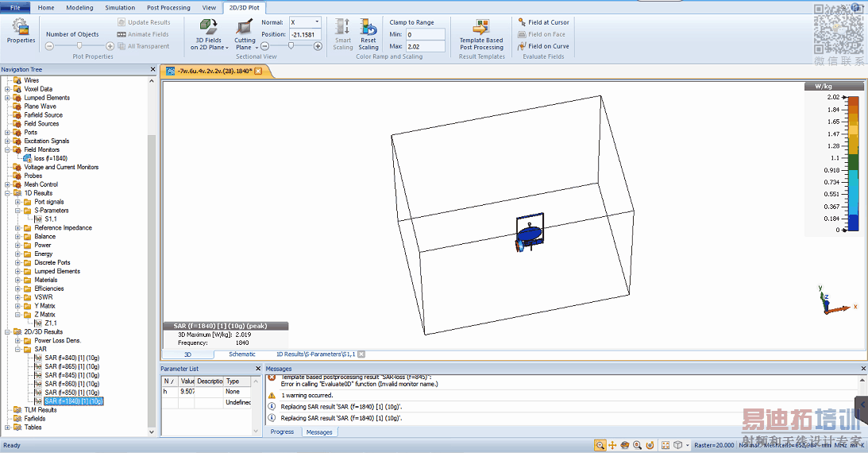Click dynamic zoom magnifier in status bar
The width and height of the screenshot is (868, 453).
pyautogui.click(x=637, y=445)
